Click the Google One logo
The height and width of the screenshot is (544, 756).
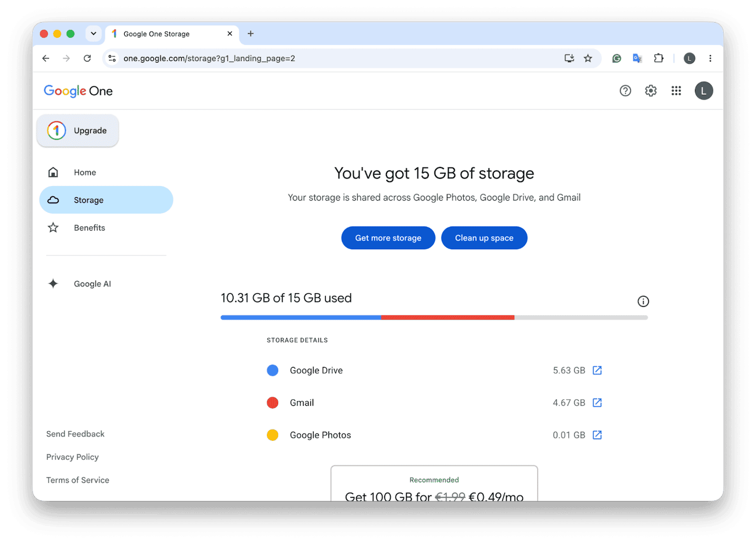tap(78, 91)
